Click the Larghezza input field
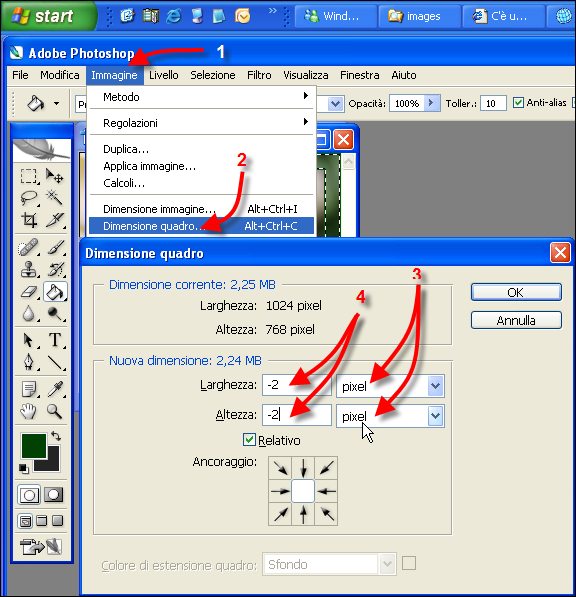576x597 pixels. (296, 385)
